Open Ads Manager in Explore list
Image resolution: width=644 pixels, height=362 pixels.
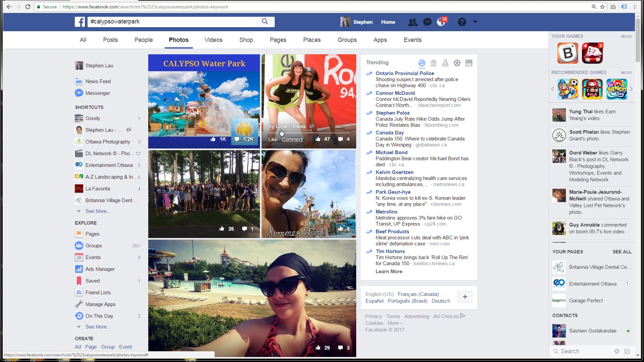click(x=100, y=269)
